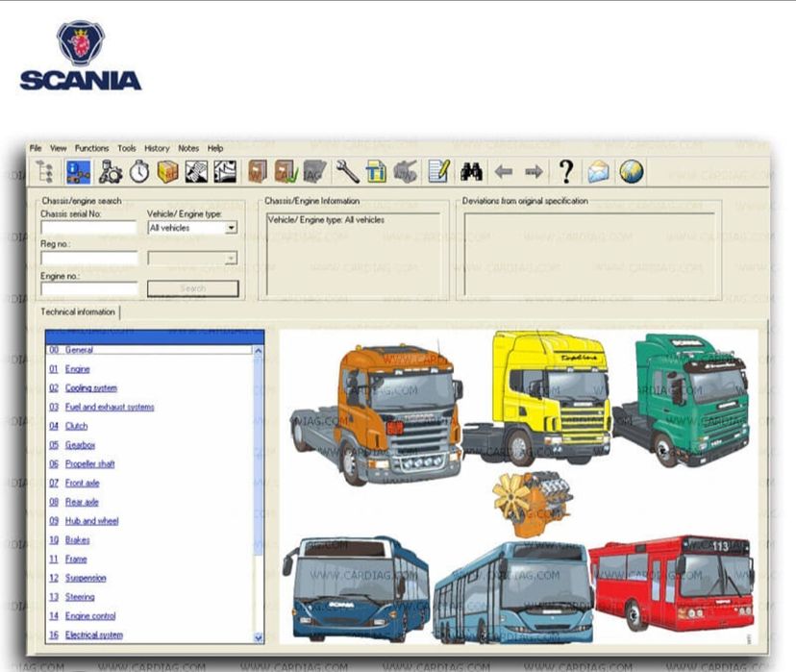The width and height of the screenshot is (796, 672).
Task: Go forward with the right arrow icon
Action: 534,172
